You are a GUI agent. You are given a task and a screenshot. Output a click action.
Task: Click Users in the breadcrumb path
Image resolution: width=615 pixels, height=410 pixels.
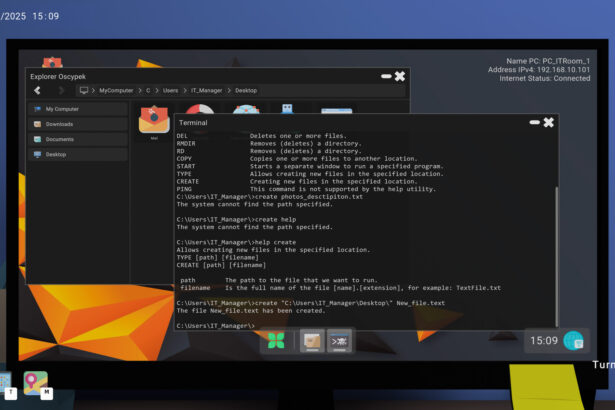[x=171, y=90]
